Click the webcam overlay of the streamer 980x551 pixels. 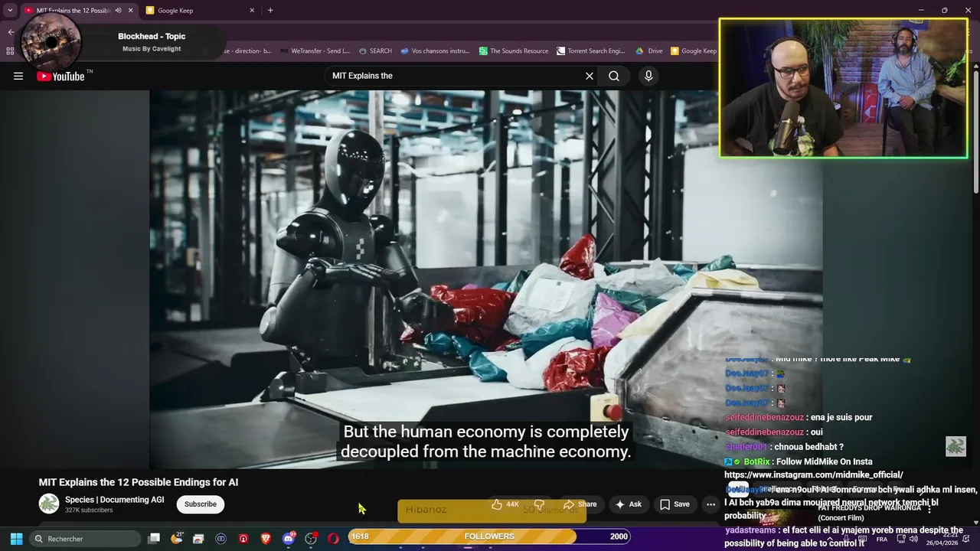pos(844,88)
